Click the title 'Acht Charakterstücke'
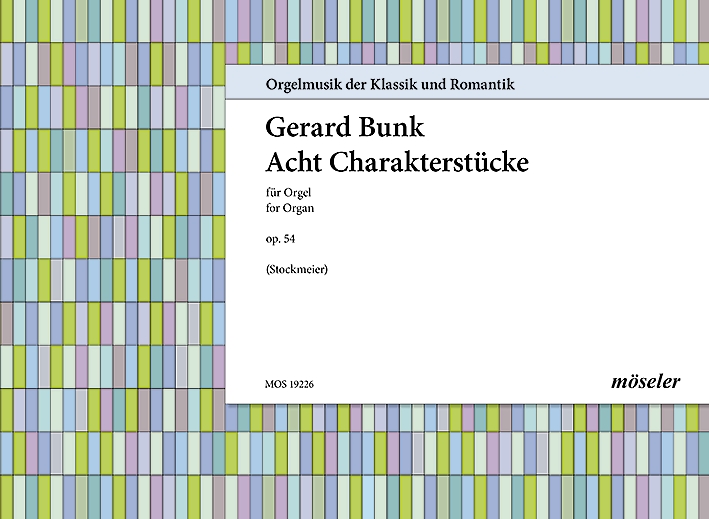 pyautogui.click(x=397, y=163)
